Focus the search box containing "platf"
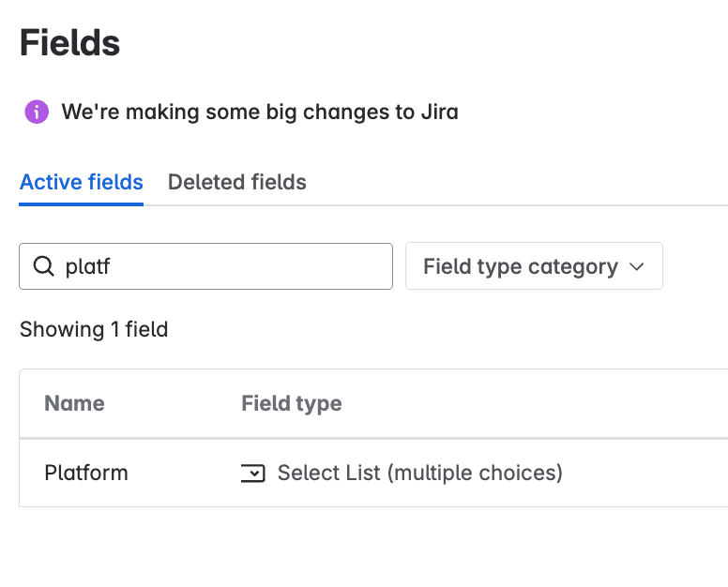Image resolution: width=728 pixels, height=587 pixels. pyautogui.click(x=225, y=267)
